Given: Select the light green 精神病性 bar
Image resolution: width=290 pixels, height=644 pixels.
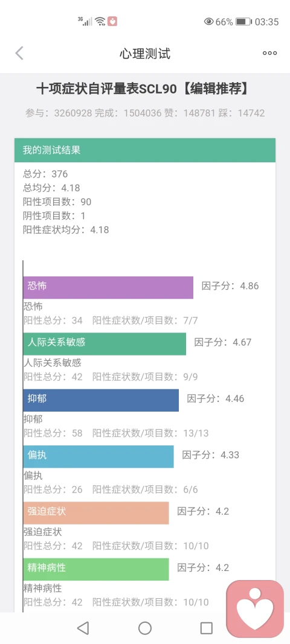Looking at the screenshot, I should [96, 569].
